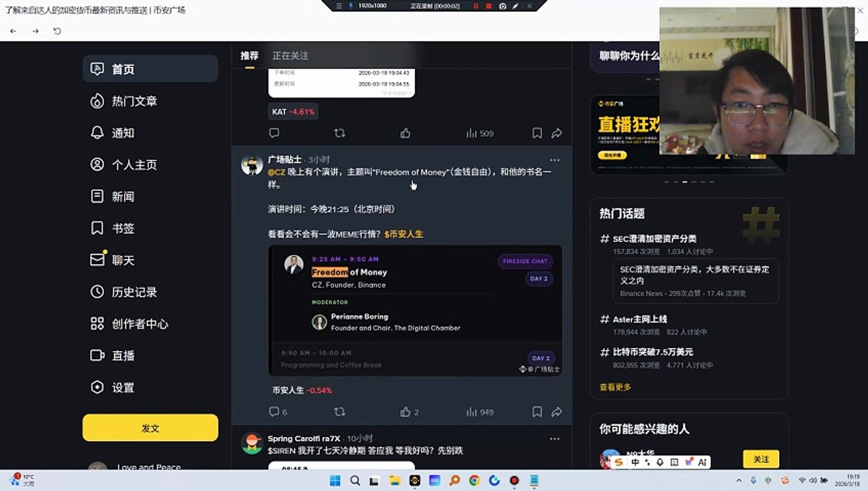Expand system tray hidden icons chevron
The width and height of the screenshot is (868, 491).
coord(740,481)
